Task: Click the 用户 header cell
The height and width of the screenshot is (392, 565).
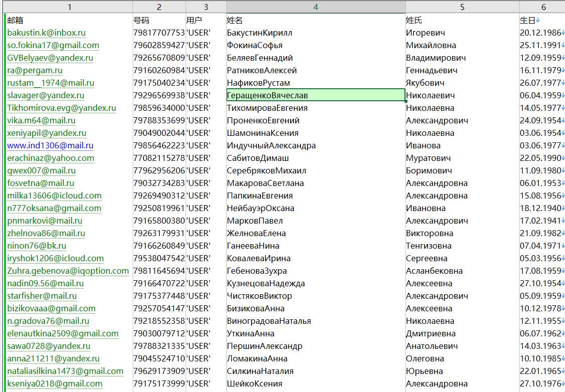Action: tap(206, 20)
